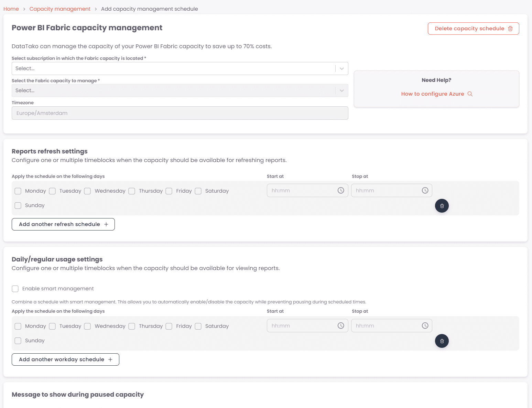Check Wednesday in daily usage settings
The width and height of the screenshot is (532, 408).
[87, 326]
